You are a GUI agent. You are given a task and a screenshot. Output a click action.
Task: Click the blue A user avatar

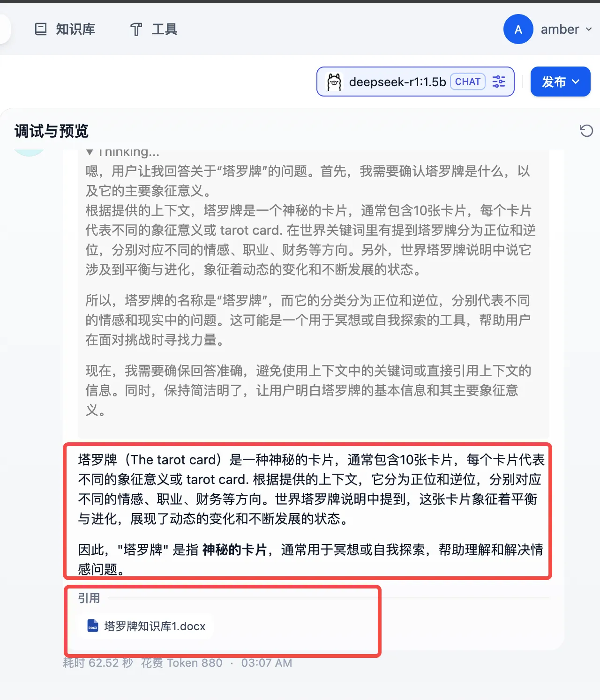coord(518,29)
